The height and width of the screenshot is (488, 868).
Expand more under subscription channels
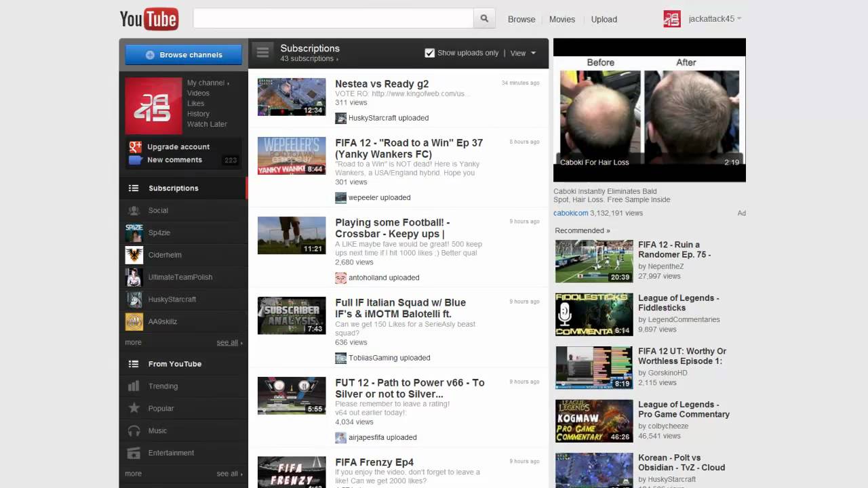(x=133, y=343)
